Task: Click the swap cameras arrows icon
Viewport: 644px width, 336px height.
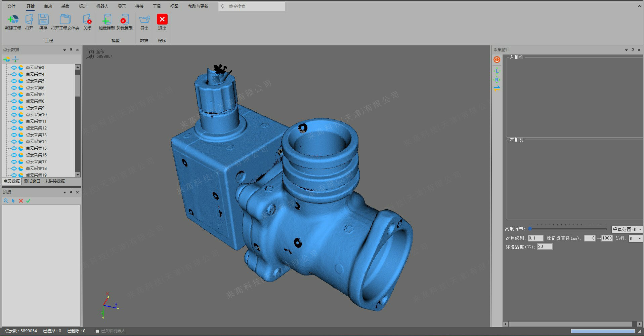Action: pyautogui.click(x=497, y=88)
